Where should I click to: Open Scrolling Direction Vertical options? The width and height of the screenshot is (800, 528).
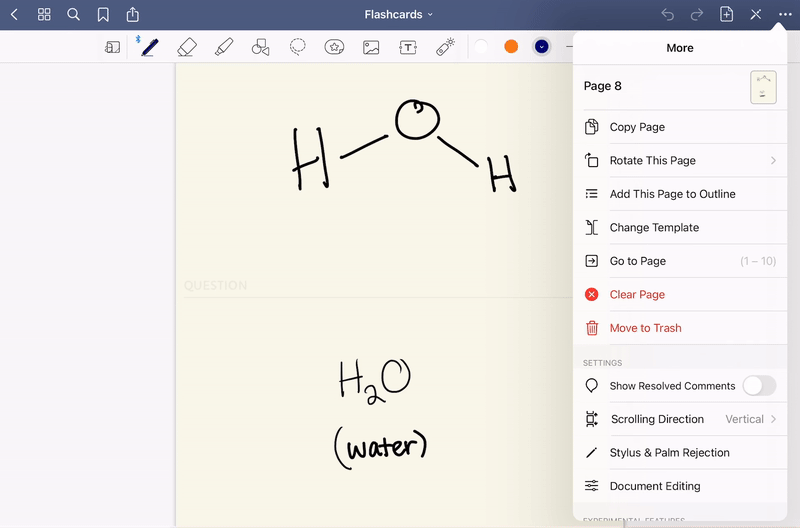[x=680, y=419]
